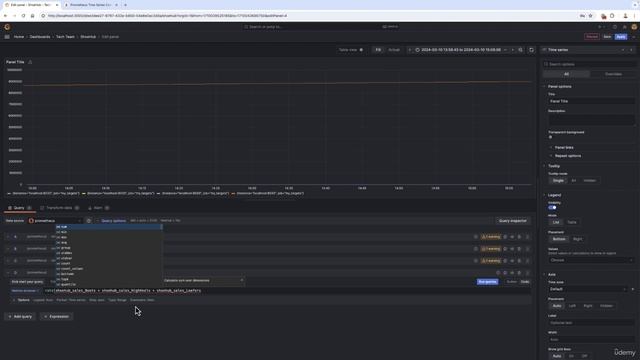The height and width of the screenshot is (360, 640).
Task: Choose the 'count_values' autocomplete suggestion
Action: (109, 269)
